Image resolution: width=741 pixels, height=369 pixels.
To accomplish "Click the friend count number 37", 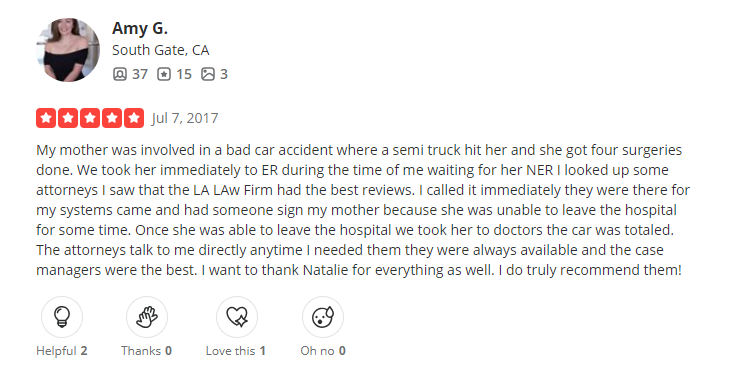I will (139, 74).
